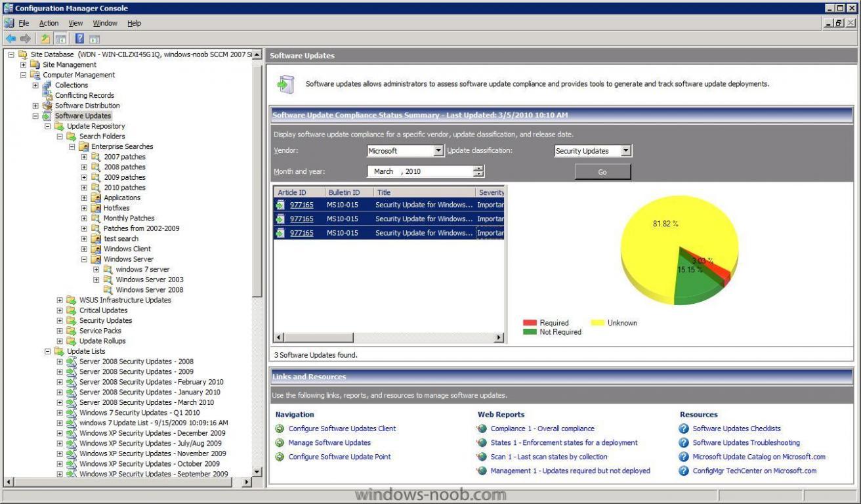Click the Compliance 1 report globe icon
The width and height of the screenshot is (861, 504).
pos(482,429)
